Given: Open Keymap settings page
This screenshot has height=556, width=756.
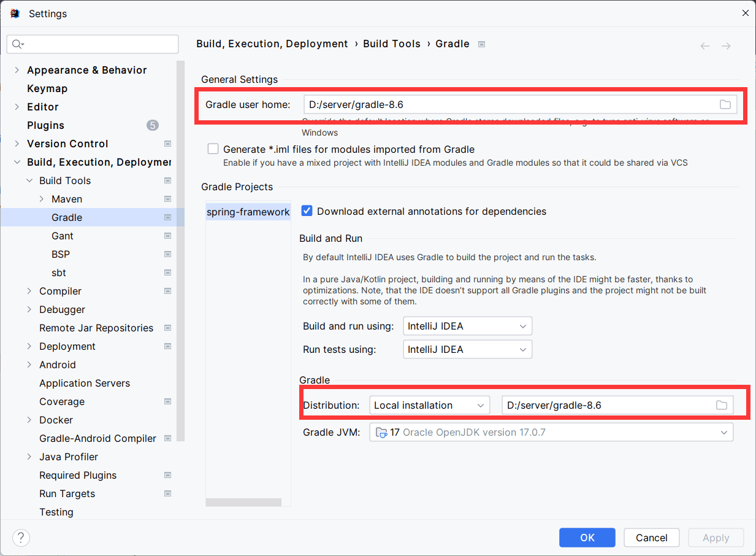Looking at the screenshot, I should 47,88.
